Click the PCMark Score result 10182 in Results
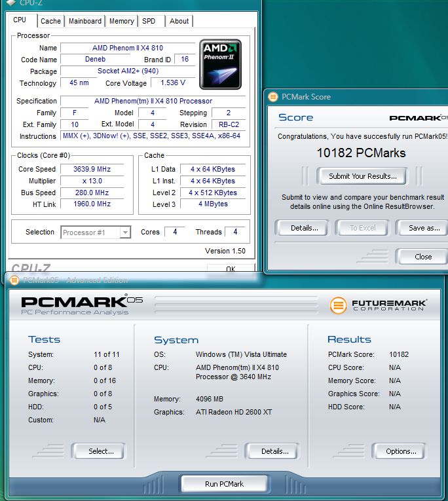 [x=399, y=354]
